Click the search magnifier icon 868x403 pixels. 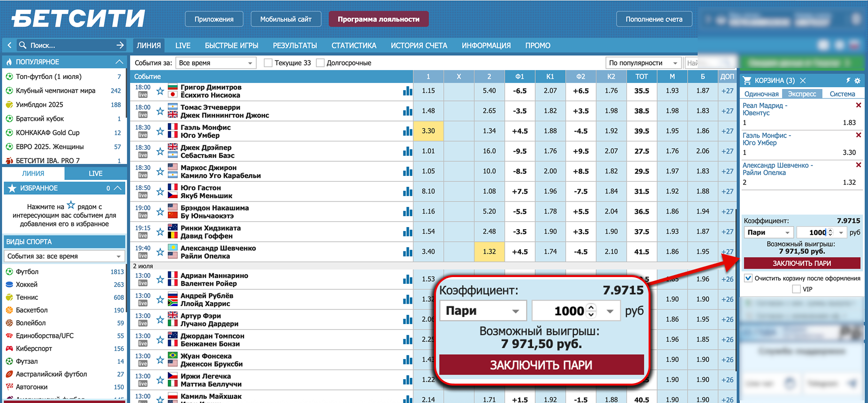[23, 45]
